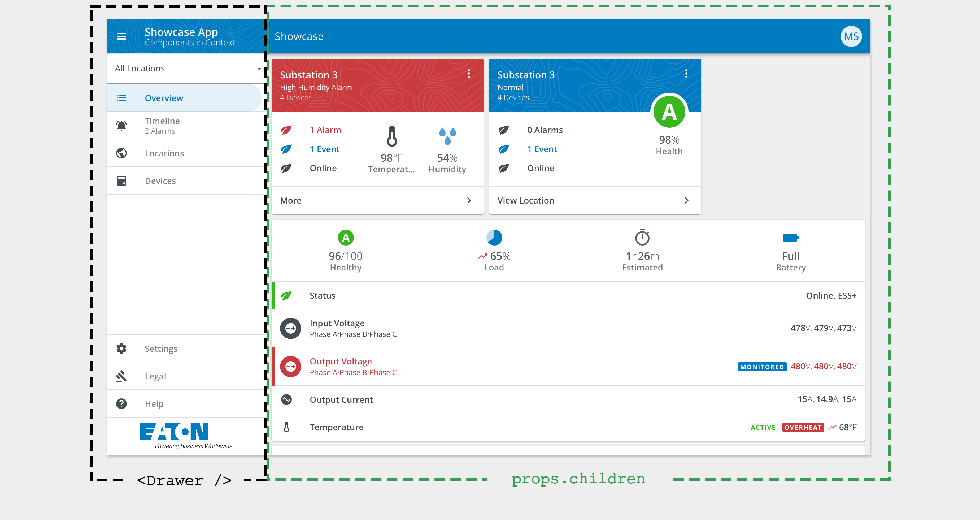This screenshot has width=980, height=520.
Task: Click the green A icon above 96/100
Action: (x=346, y=238)
